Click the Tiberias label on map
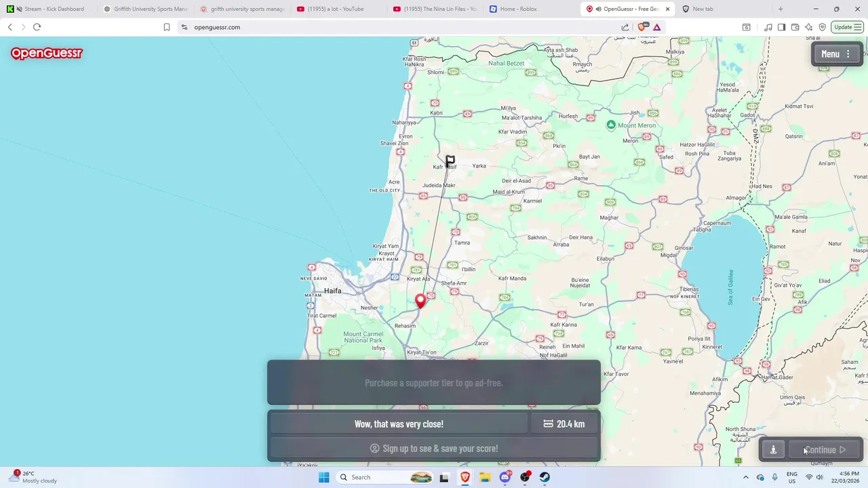Screen dimensions: 868x488 coord(689,289)
